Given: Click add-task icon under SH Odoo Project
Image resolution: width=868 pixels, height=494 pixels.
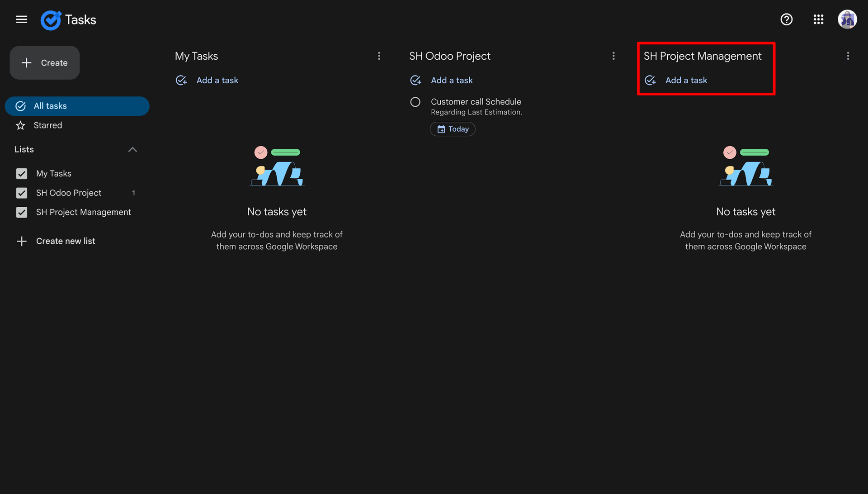Looking at the screenshot, I should click(x=415, y=81).
